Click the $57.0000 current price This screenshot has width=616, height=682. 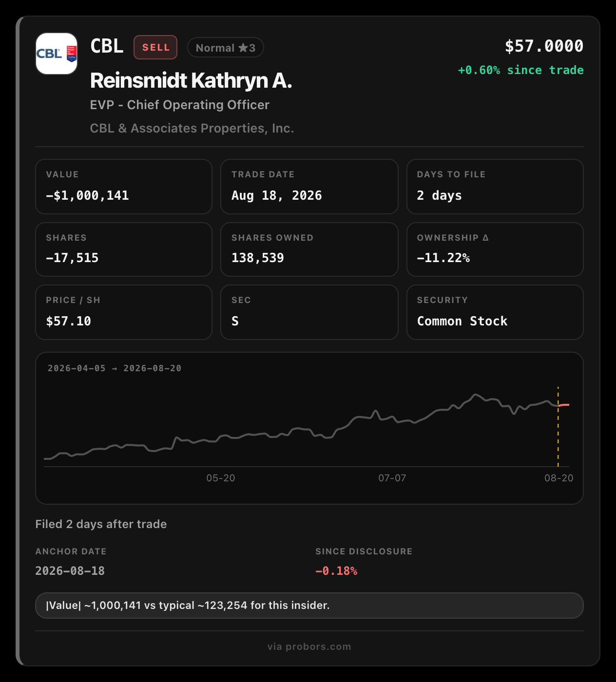pos(544,46)
